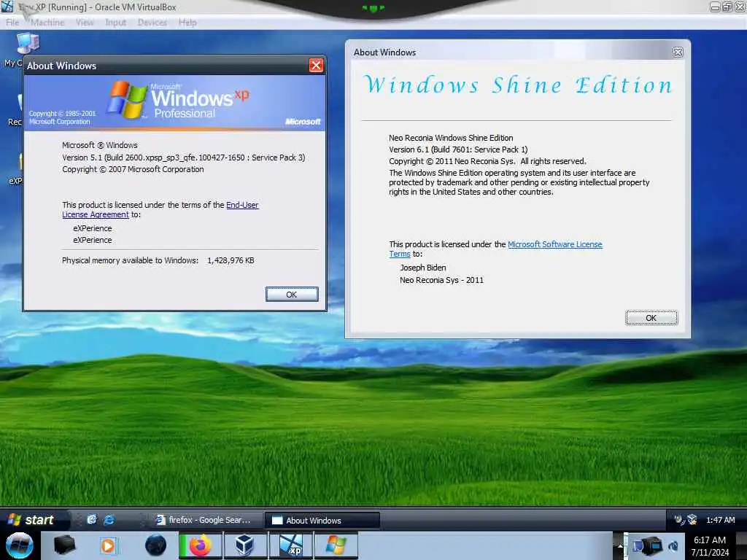Click the Joseph Biden licensee name
The height and width of the screenshot is (560, 747).
[x=422, y=268]
